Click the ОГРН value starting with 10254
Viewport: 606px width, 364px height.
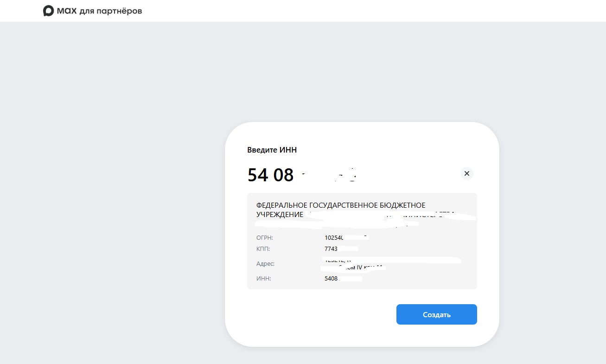[x=334, y=237]
